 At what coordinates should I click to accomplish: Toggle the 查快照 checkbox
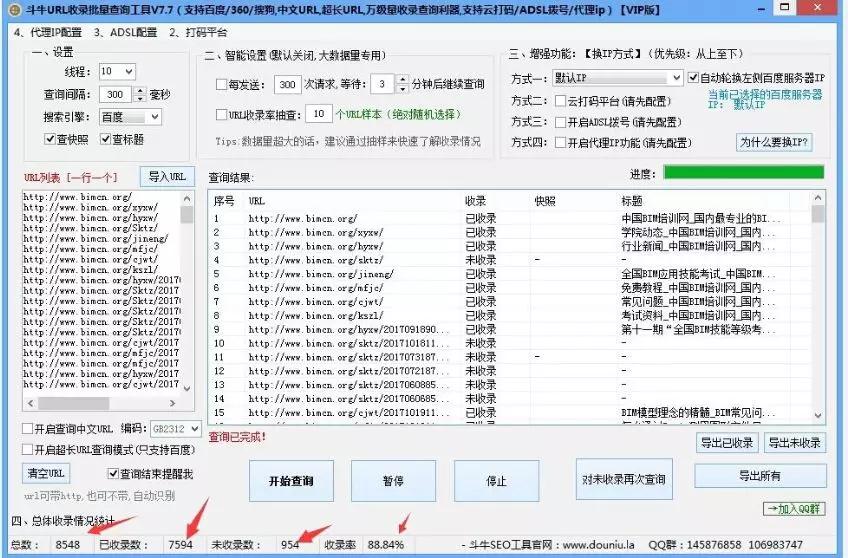(x=49, y=139)
